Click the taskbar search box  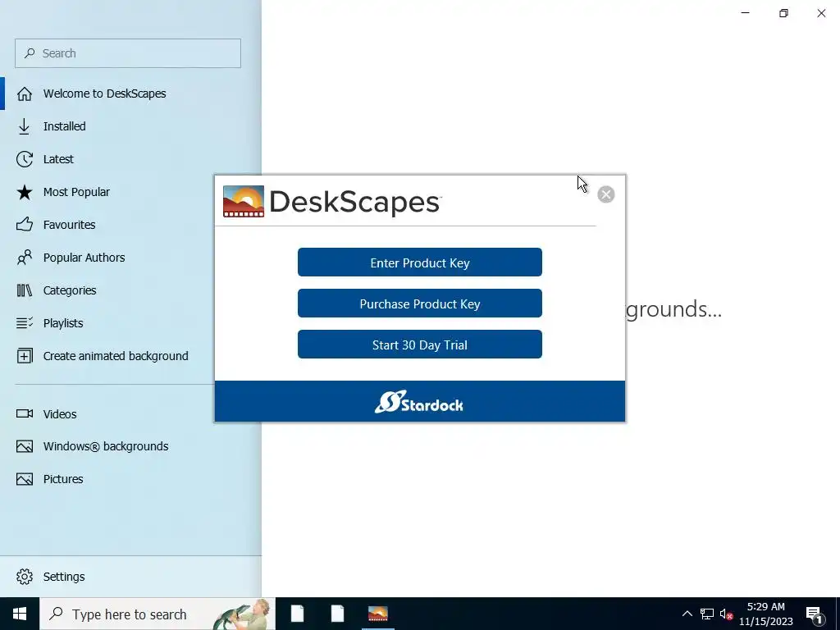click(x=157, y=614)
